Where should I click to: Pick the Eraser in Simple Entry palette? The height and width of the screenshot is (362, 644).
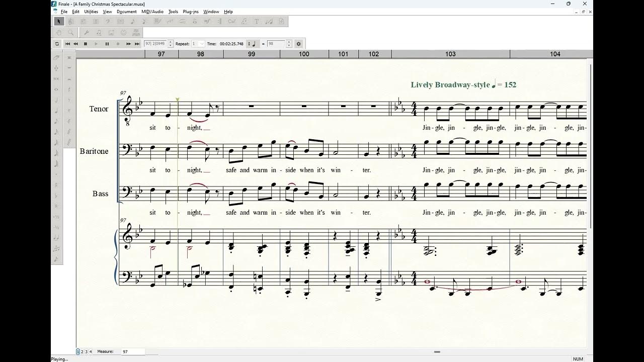(57, 58)
